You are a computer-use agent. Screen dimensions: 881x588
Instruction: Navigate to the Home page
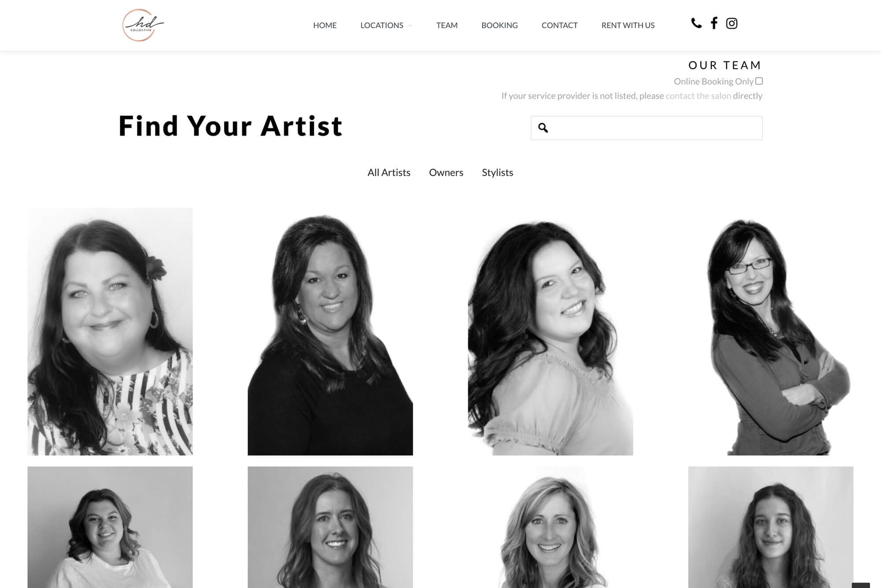click(x=325, y=26)
